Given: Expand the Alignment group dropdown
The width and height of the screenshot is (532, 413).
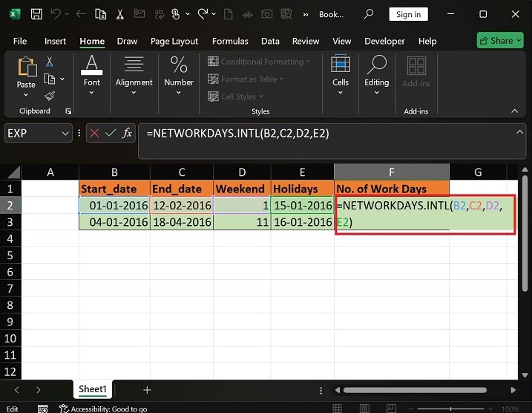Looking at the screenshot, I should click(134, 92).
